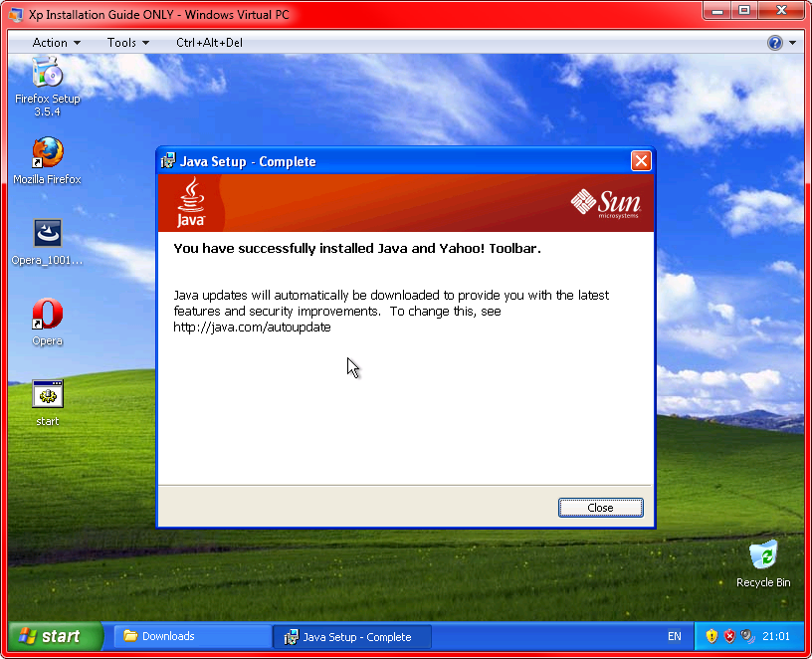Screen dimensions: 812x659
Task: Click the EN language indicator in taskbar
Action: 675,636
